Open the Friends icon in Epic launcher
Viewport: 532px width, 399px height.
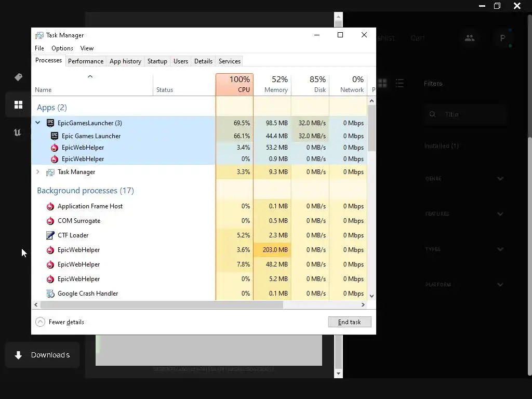[x=470, y=38]
